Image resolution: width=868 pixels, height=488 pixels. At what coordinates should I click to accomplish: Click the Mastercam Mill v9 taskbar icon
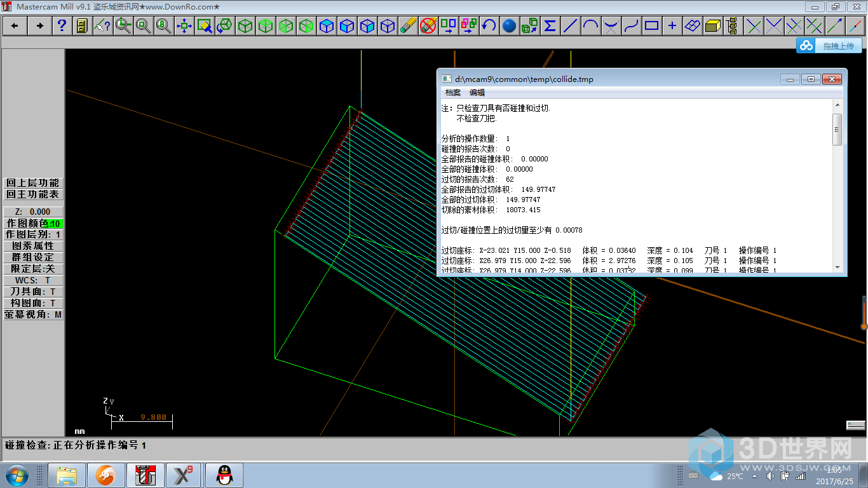pyautogui.click(x=145, y=475)
